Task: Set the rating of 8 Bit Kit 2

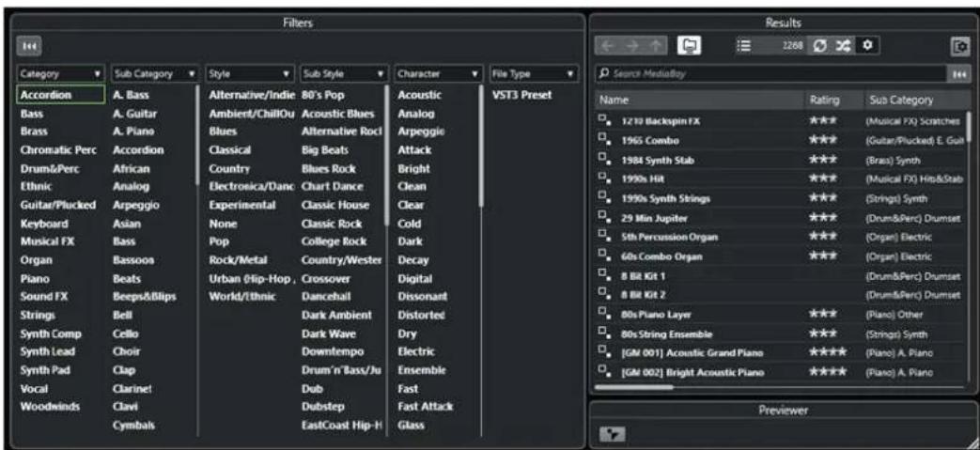Action: tap(833, 295)
